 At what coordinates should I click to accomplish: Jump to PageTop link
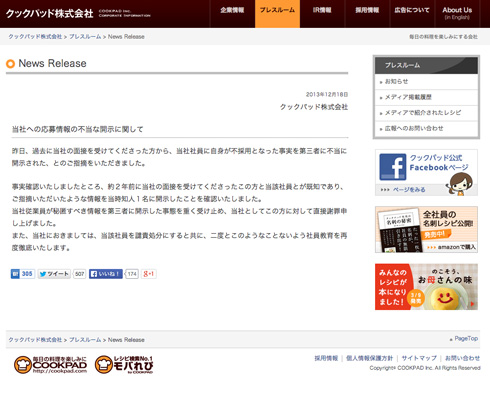coord(466,338)
